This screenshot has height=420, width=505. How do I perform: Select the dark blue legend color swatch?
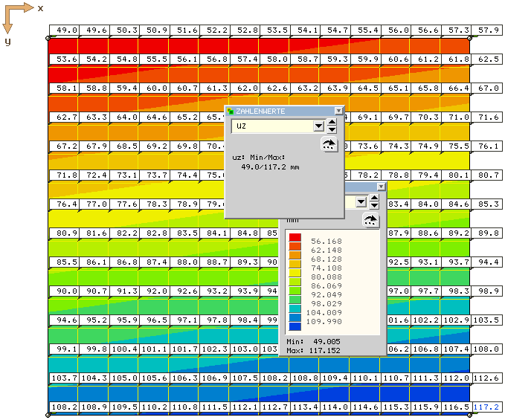[295, 326]
